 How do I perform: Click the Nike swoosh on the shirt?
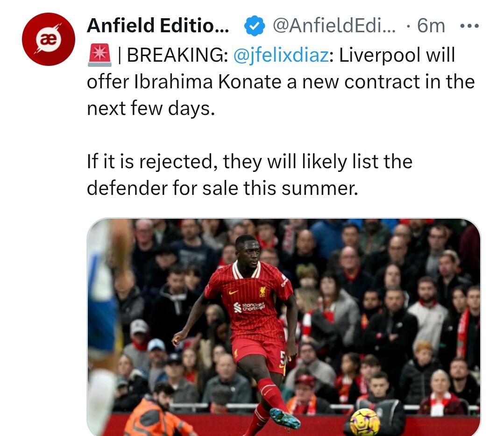(233, 292)
